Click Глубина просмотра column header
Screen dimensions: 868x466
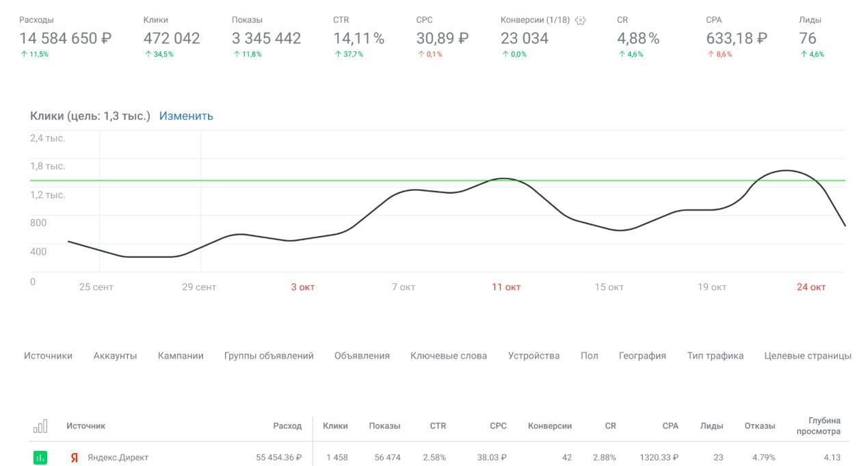click(x=818, y=426)
